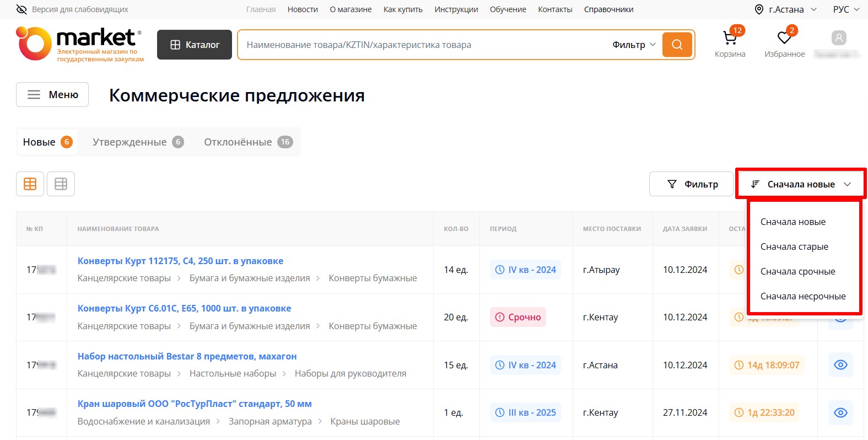Image resolution: width=868 pixels, height=440 pixels.
Task: Open Конверты Курт 112175 product link
Action: click(x=180, y=261)
